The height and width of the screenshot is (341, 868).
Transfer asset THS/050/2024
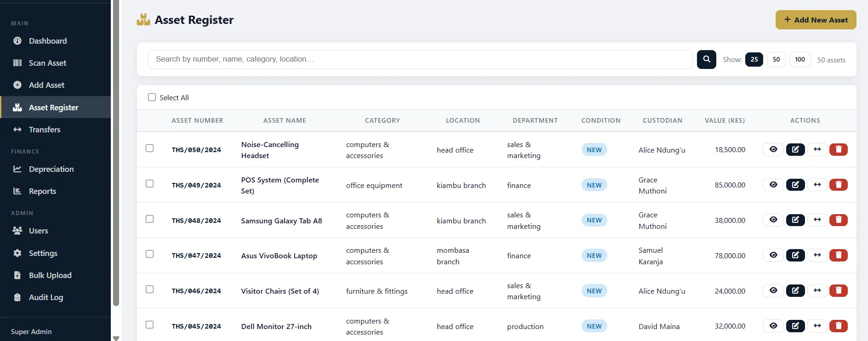(x=817, y=149)
